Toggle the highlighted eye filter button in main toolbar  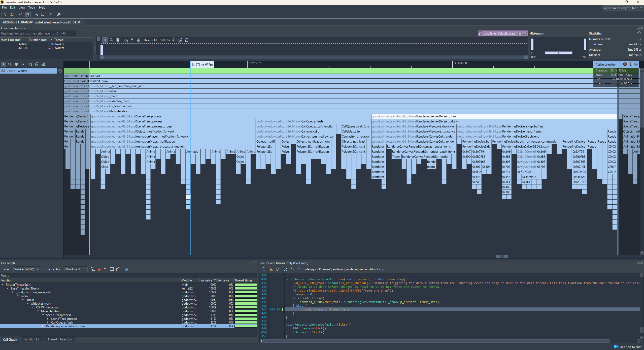click(x=28, y=15)
